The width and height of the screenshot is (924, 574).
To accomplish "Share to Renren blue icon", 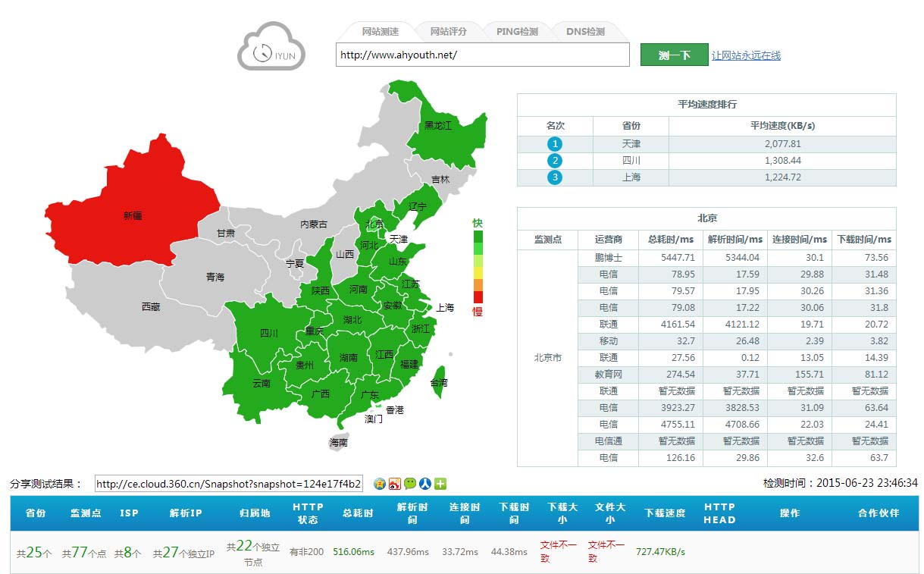I will coord(425,484).
